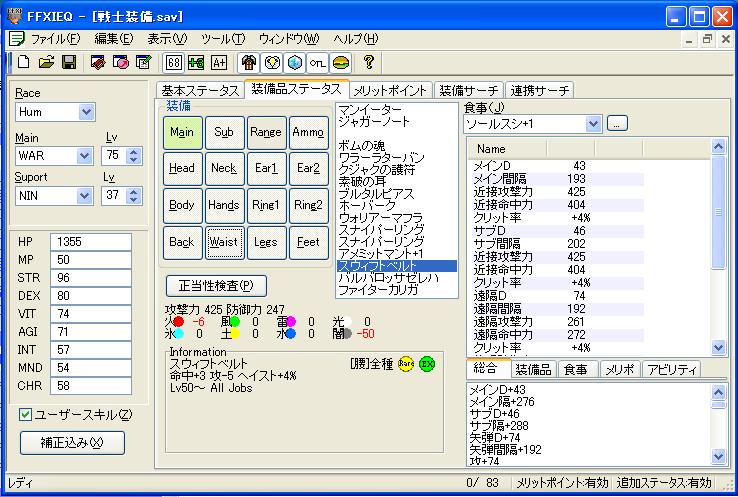The image size is (738, 497).
Task: Tick the ユーザースキル(Z) checkbox
Action: (25, 415)
